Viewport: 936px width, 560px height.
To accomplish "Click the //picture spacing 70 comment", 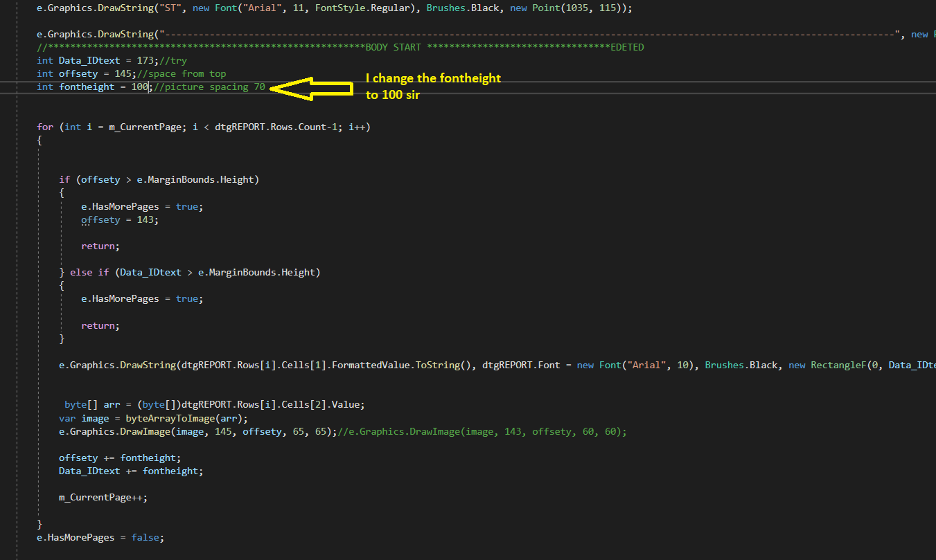I will 209,87.
